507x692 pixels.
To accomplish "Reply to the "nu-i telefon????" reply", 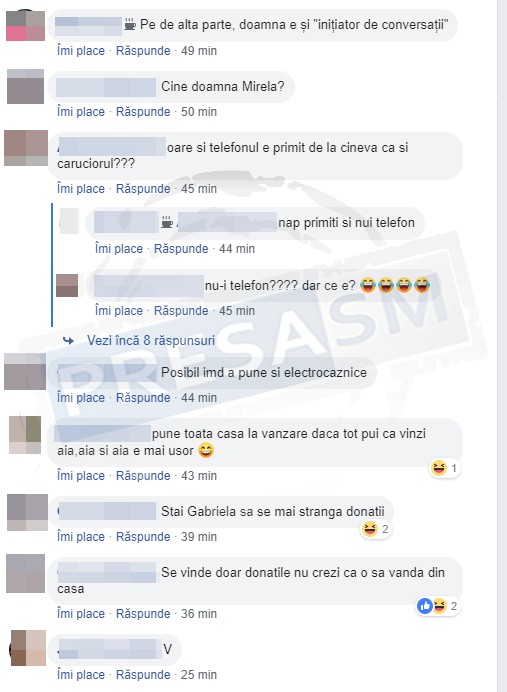I will pos(181,311).
